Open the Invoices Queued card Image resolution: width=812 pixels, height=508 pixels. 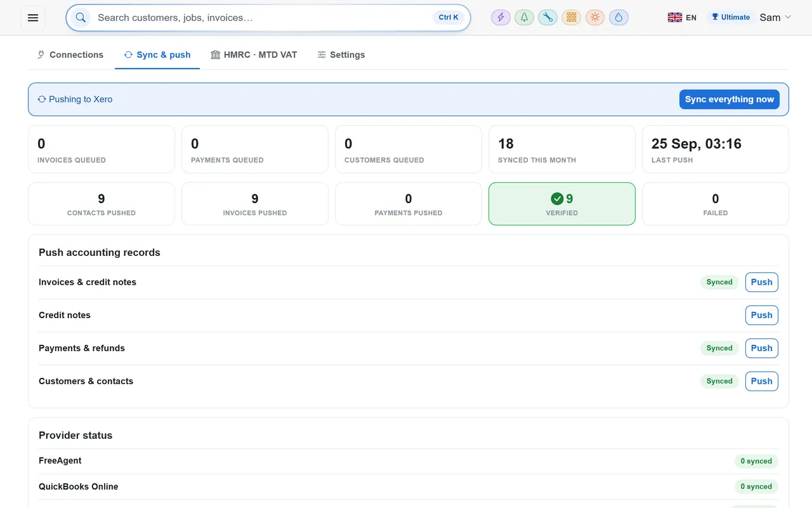click(101, 149)
